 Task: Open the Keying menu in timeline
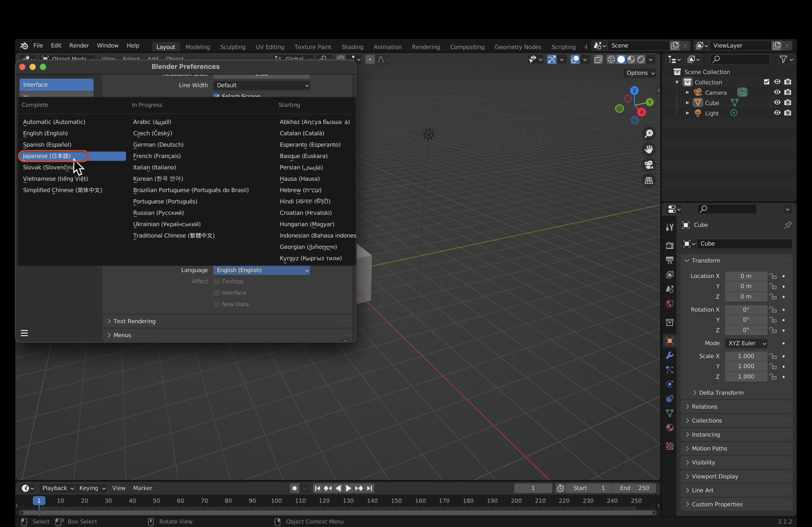point(92,488)
